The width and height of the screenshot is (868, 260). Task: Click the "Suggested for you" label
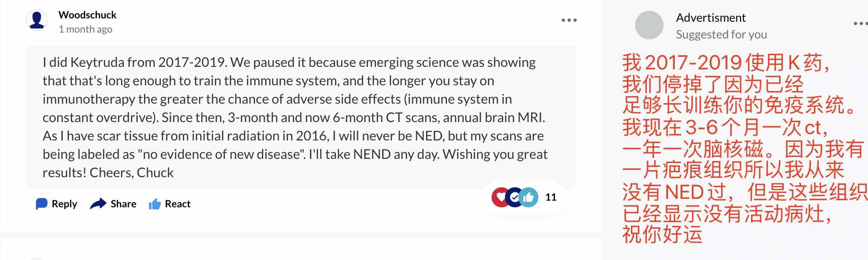pos(721,35)
